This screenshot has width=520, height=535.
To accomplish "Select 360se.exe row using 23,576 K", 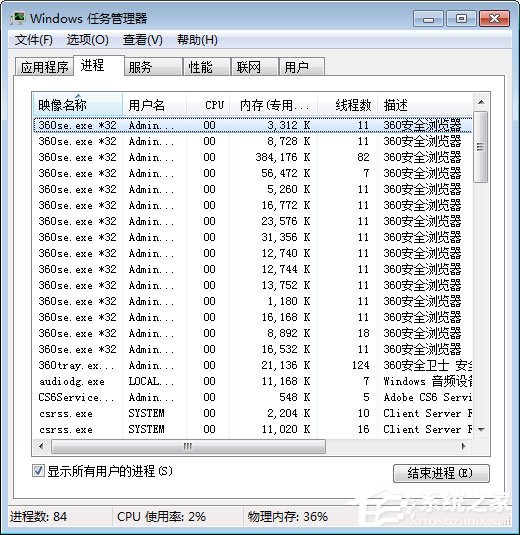I will pos(253,221).
